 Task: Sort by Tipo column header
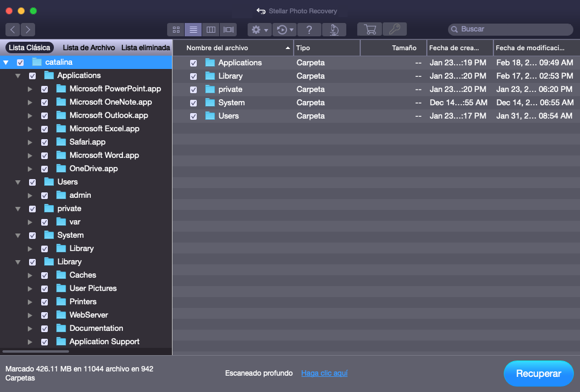[x=327, y=48]
